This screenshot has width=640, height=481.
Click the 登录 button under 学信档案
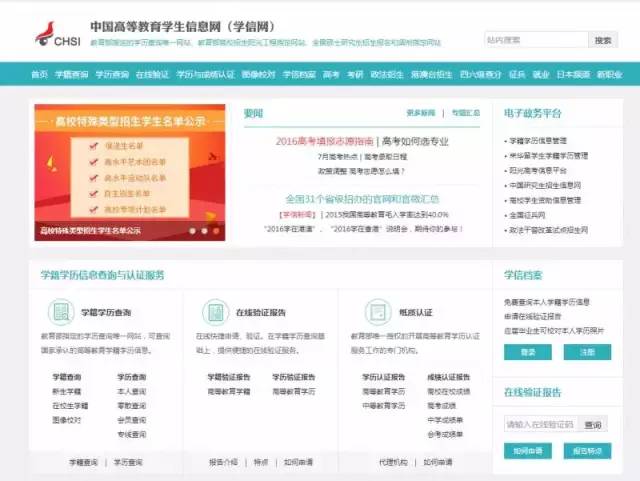pyautogui.click(x=528, y=352)
